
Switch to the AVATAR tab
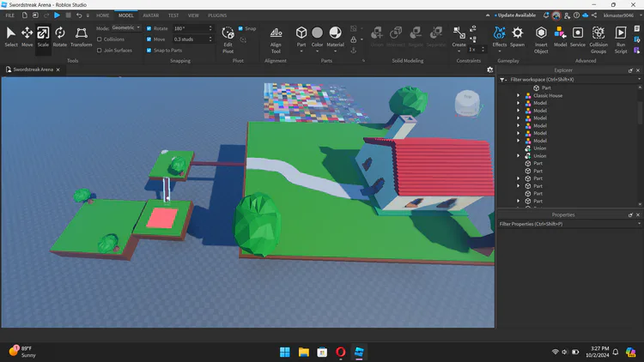coord(151,15)
